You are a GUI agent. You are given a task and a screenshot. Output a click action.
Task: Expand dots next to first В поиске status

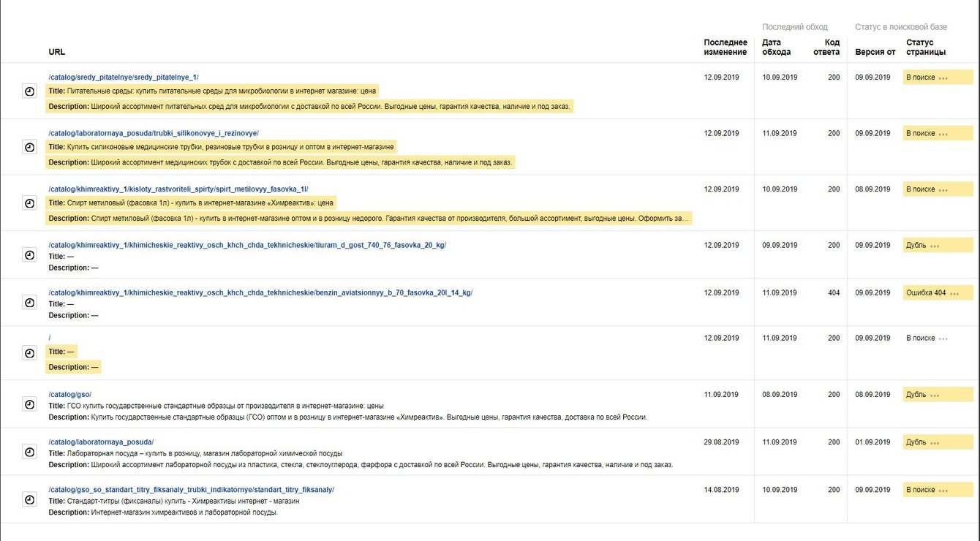coord(943,78)
